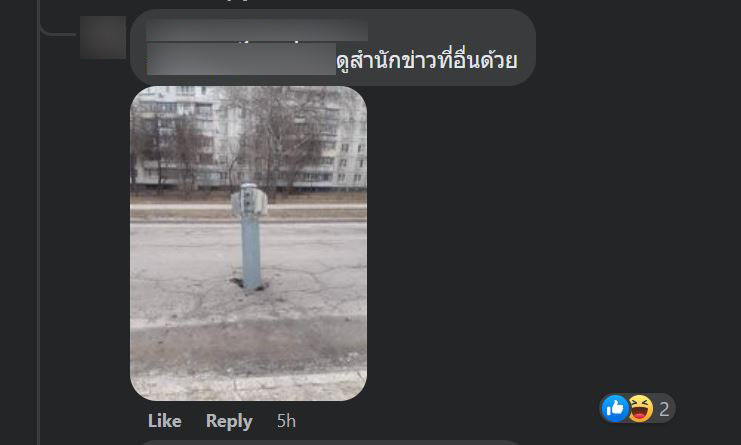Click the Thai comment text ดูสำนักข่าวที่อื่นด้วย
Viewport: 741px width, 445px height.
[427, 60]
